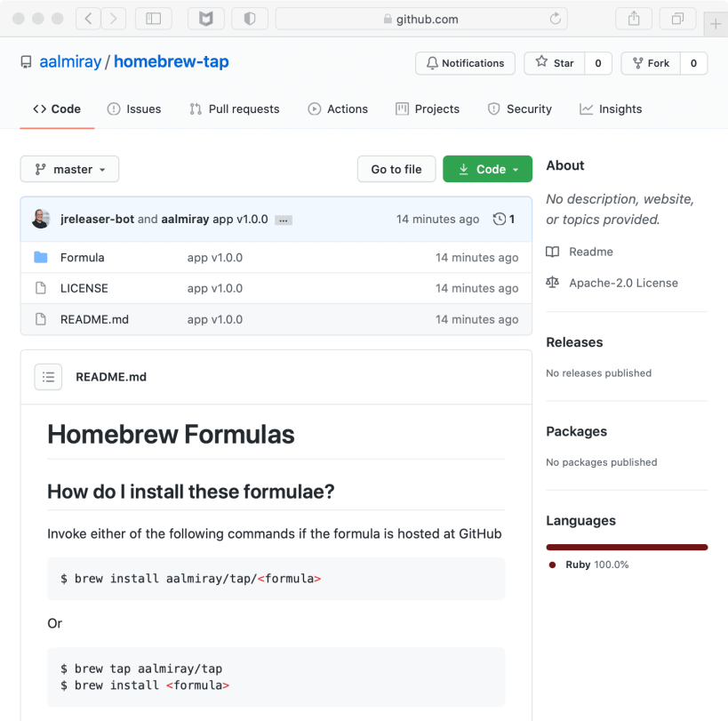Click the repository book icon beside aalmiray
The height and width of the screenshot is (721, 728).
point(27,61)
